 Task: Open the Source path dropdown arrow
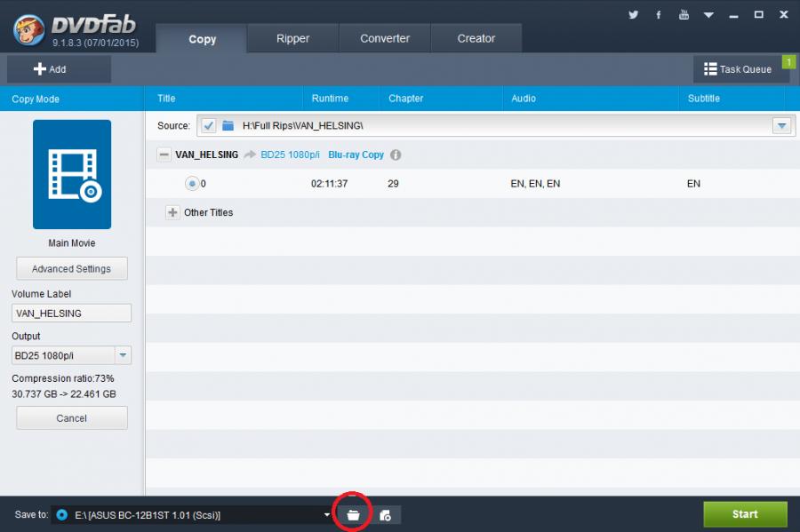click(x=781, y=125)
